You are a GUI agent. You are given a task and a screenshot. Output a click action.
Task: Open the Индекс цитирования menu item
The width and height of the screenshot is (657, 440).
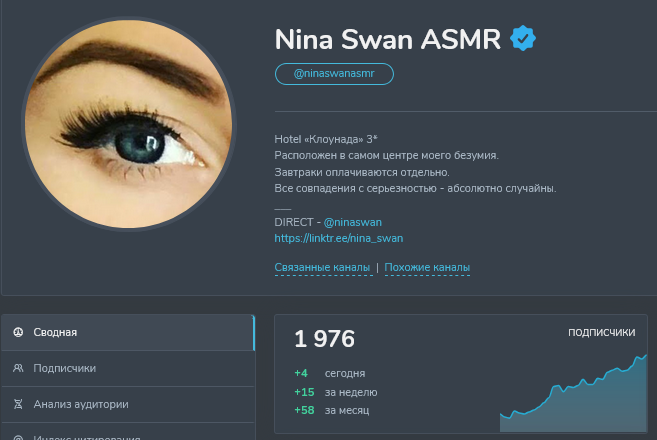coord(128,432)
